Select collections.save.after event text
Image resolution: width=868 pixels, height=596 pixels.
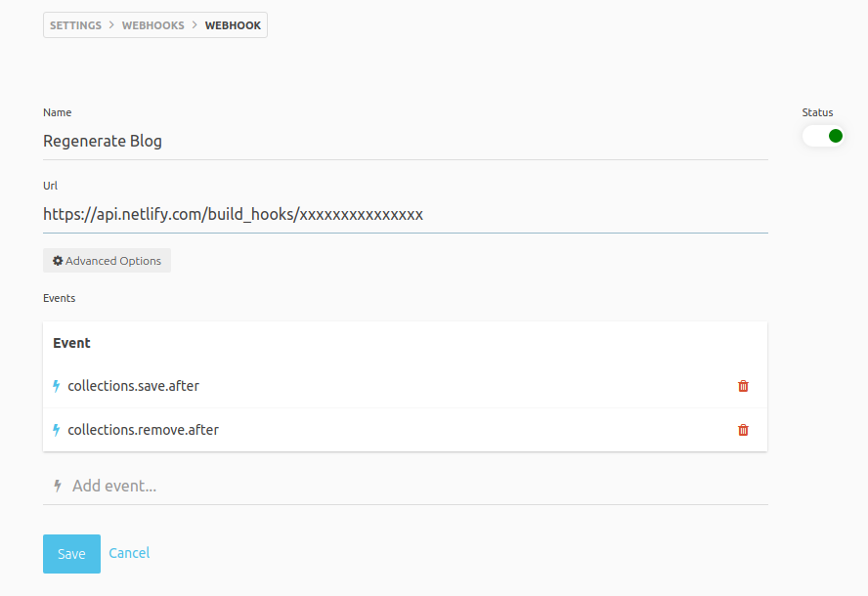coord(133,386)
